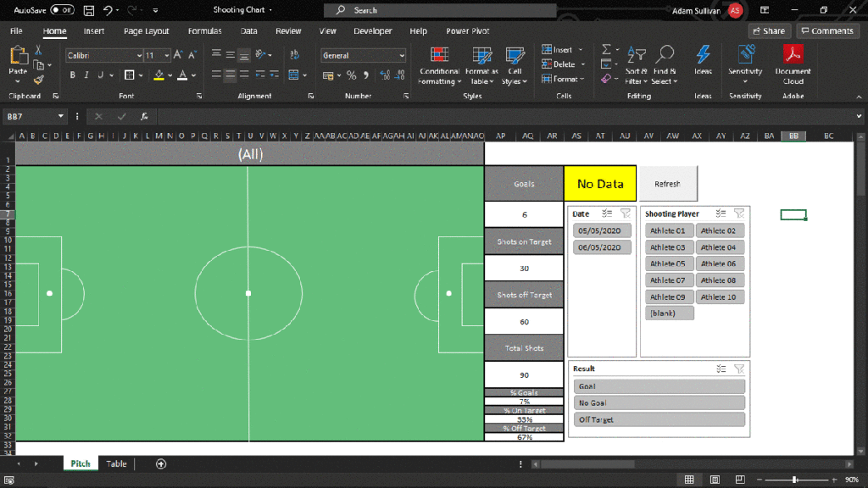868x488 pixels.
Task: Toggle multi-select on the Result slicer
Action: pyautogui.click(x=720, y=369)
